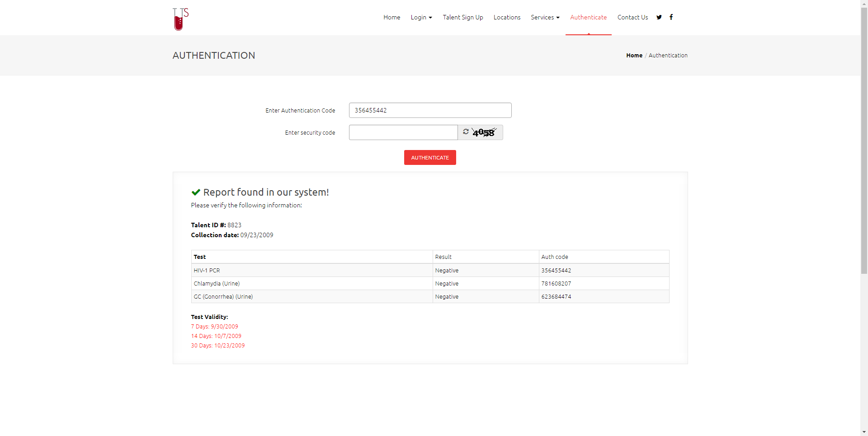This screenshot has height=436, width=868.
Task: Go to the Home nav item
Action: (392, 17)
